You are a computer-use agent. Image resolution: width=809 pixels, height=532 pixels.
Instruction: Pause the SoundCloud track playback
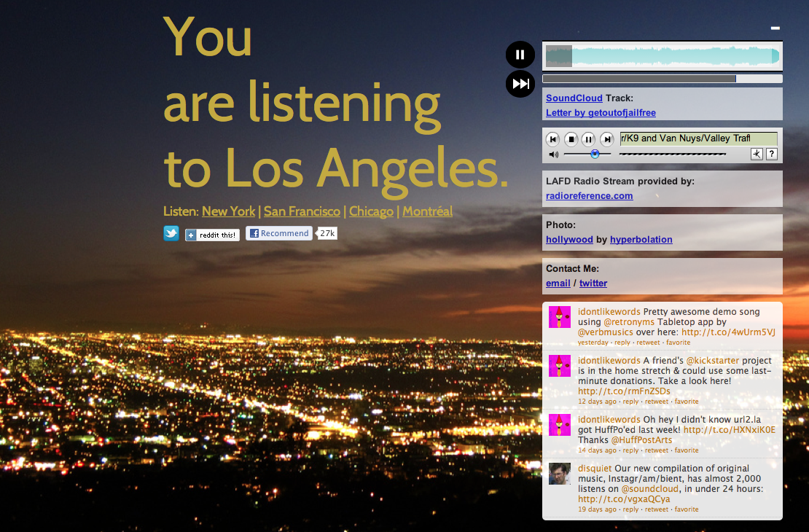pyautogui.click(x=520, y=54)
